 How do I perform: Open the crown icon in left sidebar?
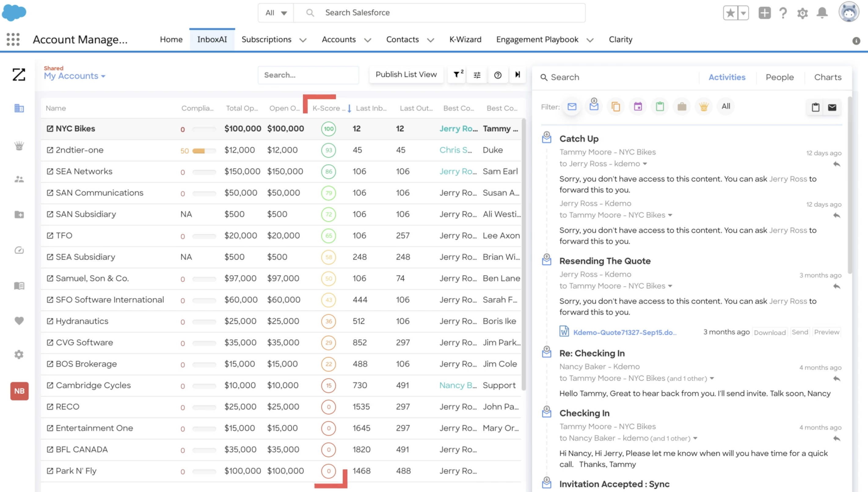[x=19, y=146]
